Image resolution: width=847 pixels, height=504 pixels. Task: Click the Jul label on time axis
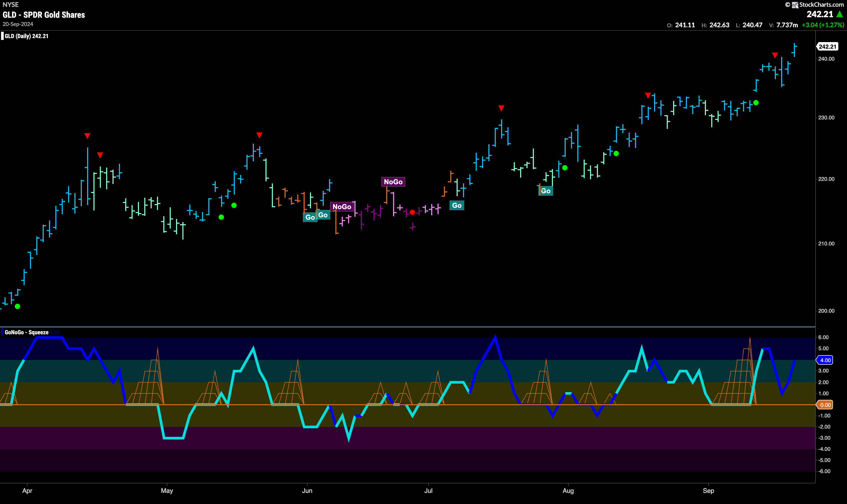[x=428, y=491]
